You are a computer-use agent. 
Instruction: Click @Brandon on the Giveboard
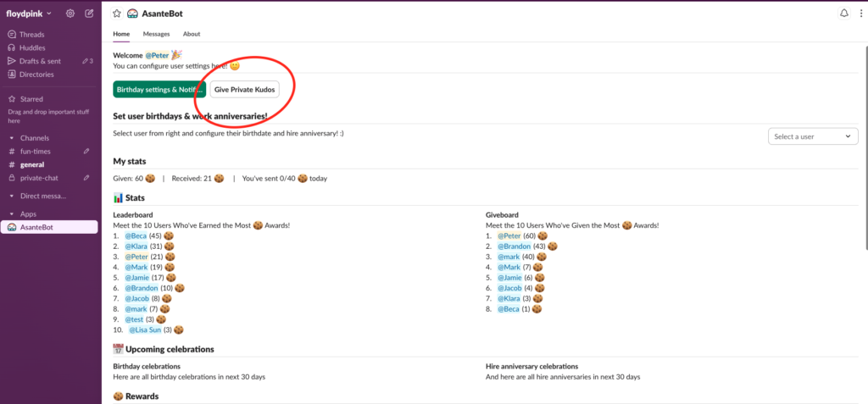(514, 246)
